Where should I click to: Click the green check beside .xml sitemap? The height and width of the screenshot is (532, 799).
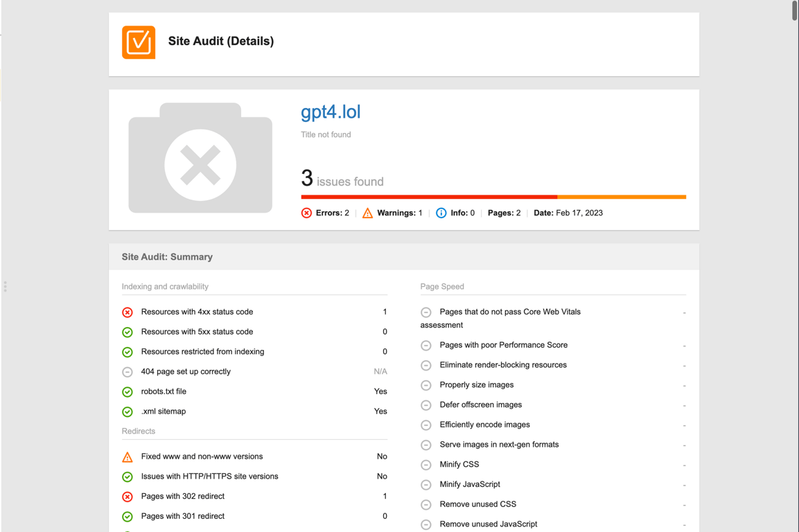pos(128,411)
